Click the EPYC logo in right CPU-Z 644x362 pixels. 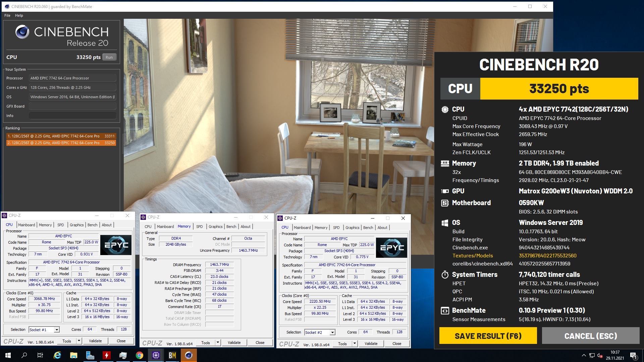click(391, 248)
